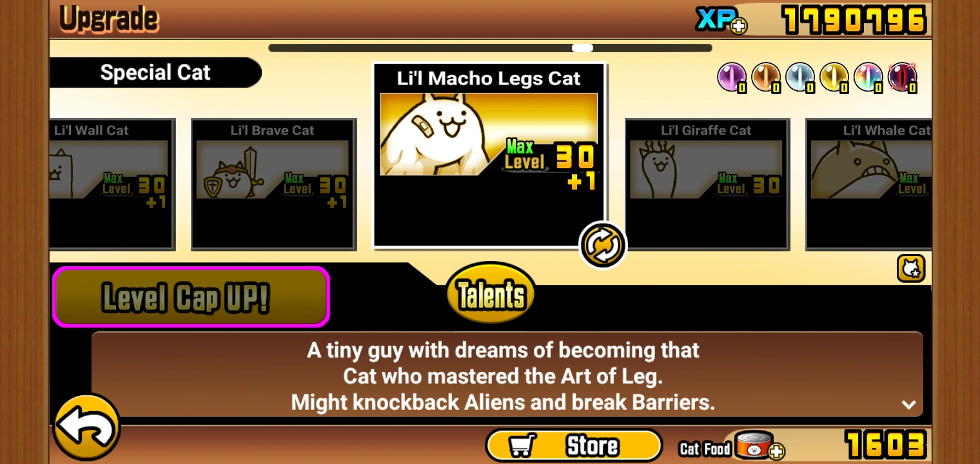
Task: Tap the plus icon next to XP
Action: pyautogui.click(x=739, y=26)
